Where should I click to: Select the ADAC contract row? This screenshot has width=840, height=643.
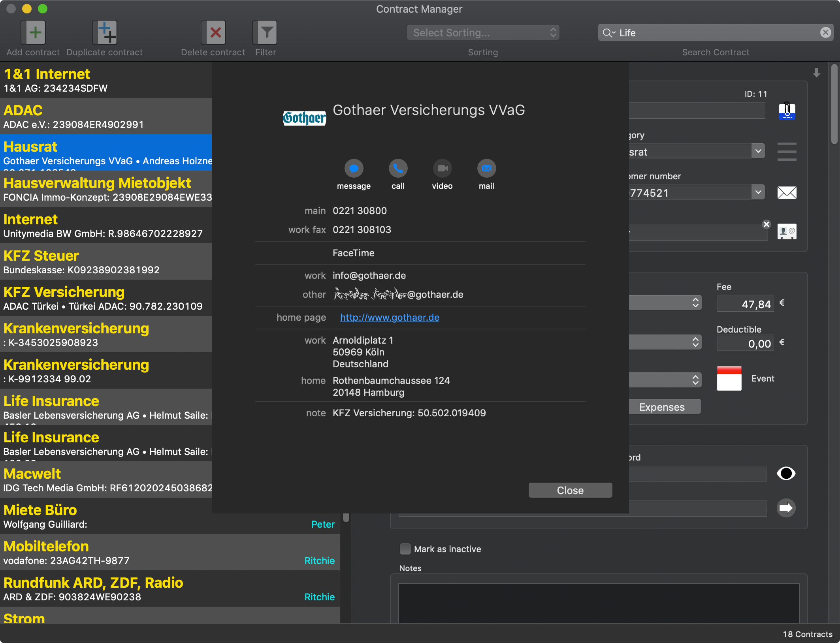[x=106, y=116]
